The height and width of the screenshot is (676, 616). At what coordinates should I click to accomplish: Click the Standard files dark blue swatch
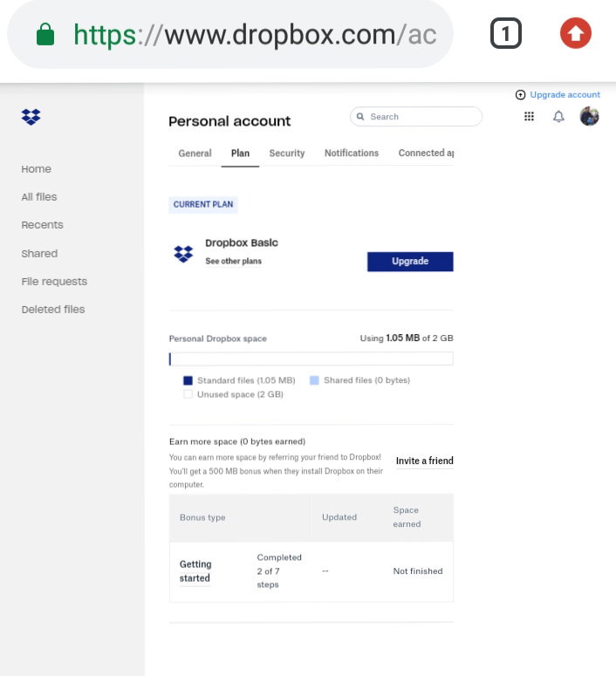188,380
